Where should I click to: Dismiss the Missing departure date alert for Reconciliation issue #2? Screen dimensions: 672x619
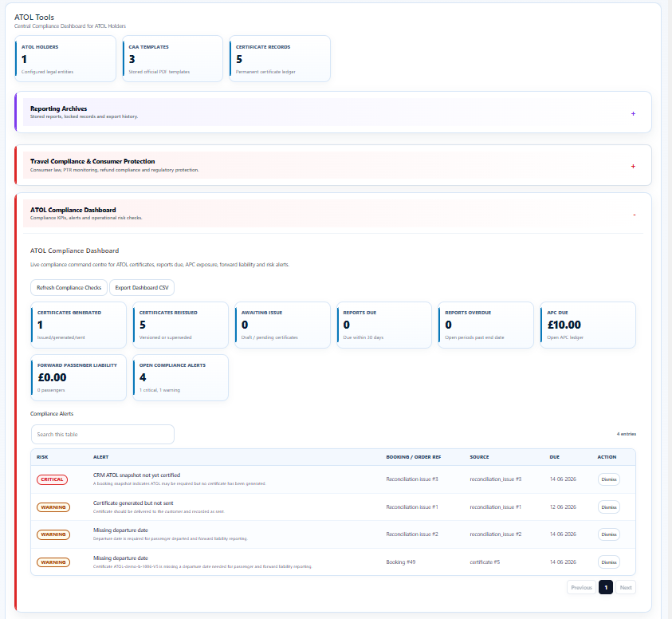click(608, 534)
